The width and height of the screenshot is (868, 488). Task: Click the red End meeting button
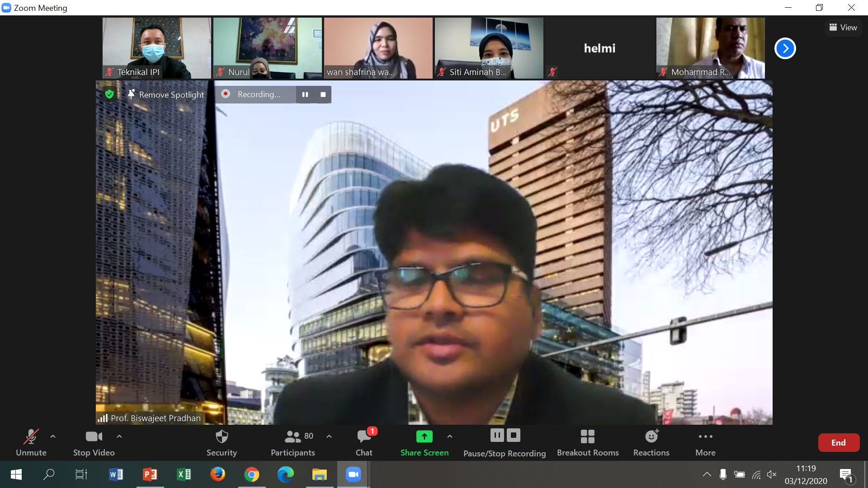[x=838, y=443]
